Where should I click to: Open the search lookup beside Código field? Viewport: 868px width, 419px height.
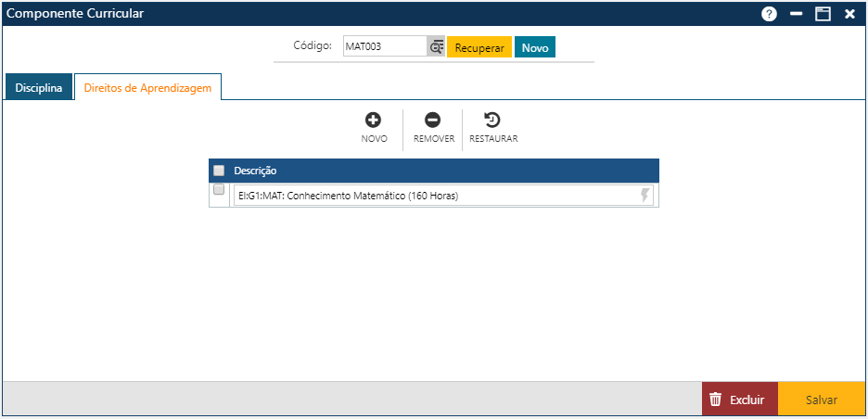[x=436, y=47]
